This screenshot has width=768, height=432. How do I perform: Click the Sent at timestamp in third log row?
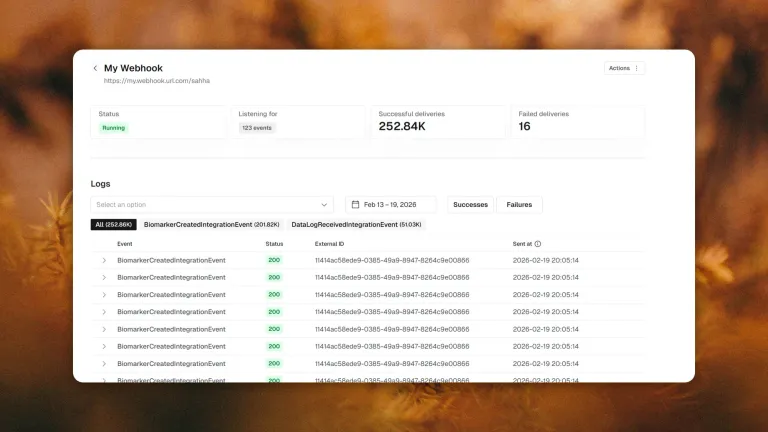click(x=546, y=295)
